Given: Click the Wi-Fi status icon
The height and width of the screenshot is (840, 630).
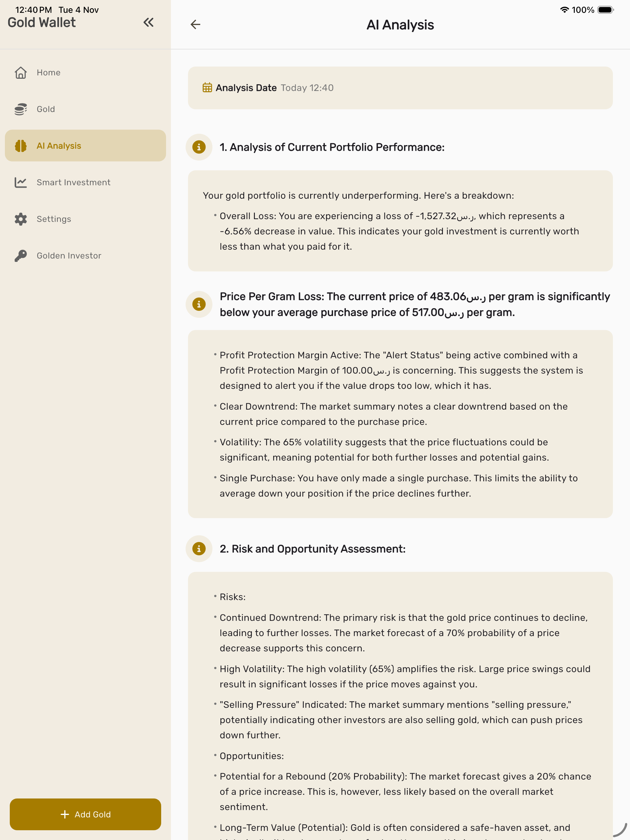Looking at the screenshot, I should coord(564,10).
